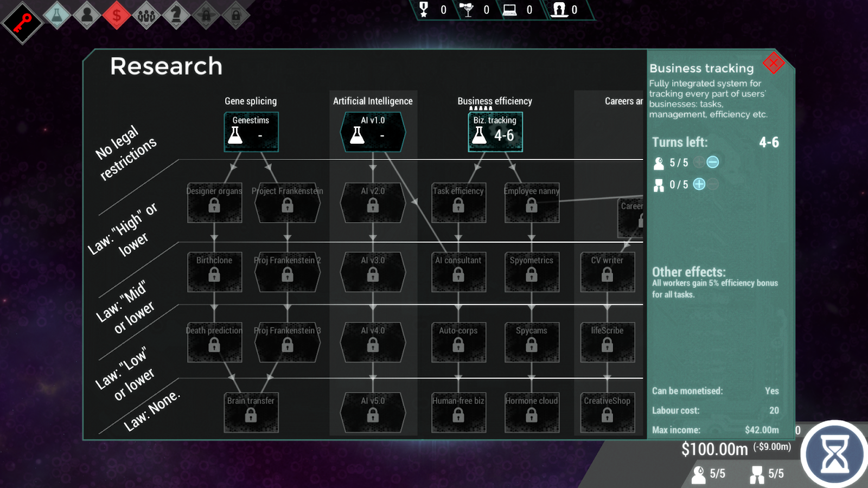This screenshot has height=488, width=868.
Task: Click the trophy counter icon
Action: pos(424,9)
